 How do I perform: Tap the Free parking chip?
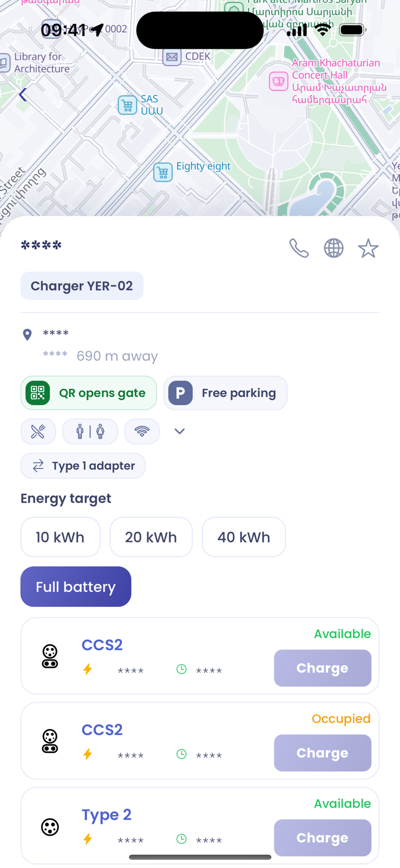226,393
